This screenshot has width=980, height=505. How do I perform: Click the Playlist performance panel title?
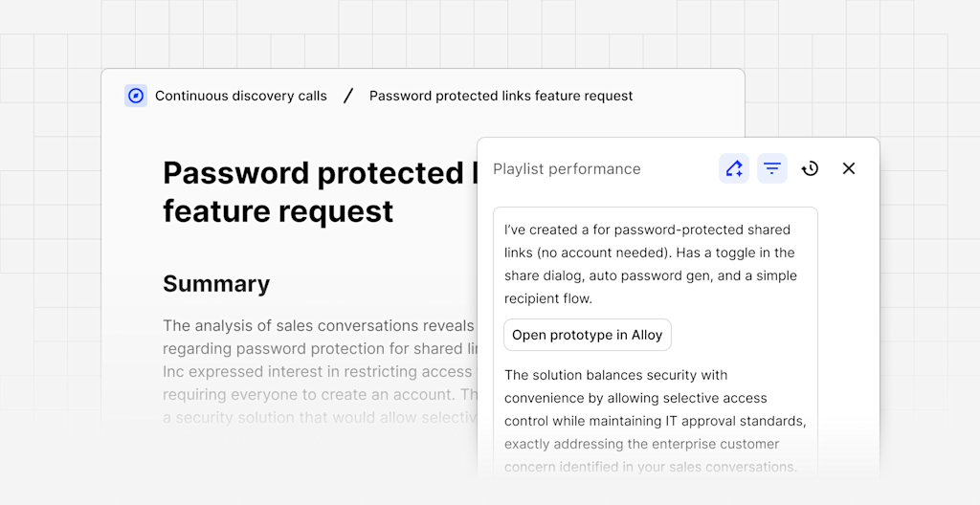[567, 169]
